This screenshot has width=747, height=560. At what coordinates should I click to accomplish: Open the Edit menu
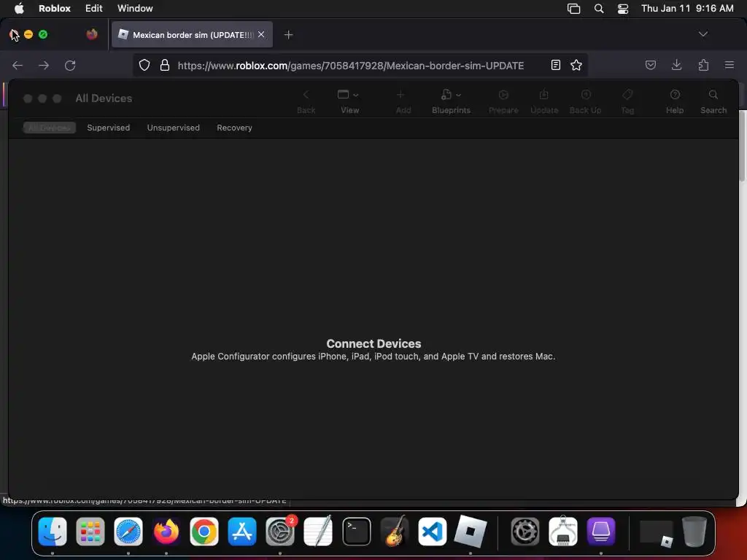point(94,8)
